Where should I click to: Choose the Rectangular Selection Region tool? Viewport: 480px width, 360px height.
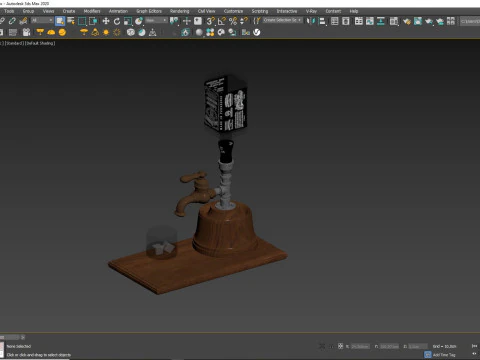82,21
